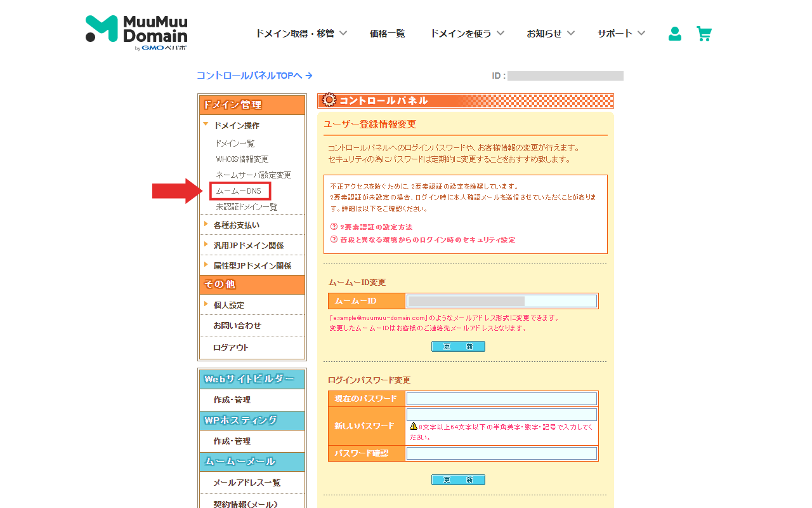Viewport: 812px width, 508px height.
Task: Open ドメイン一覧 in sidebar
Action: point(235,144)
